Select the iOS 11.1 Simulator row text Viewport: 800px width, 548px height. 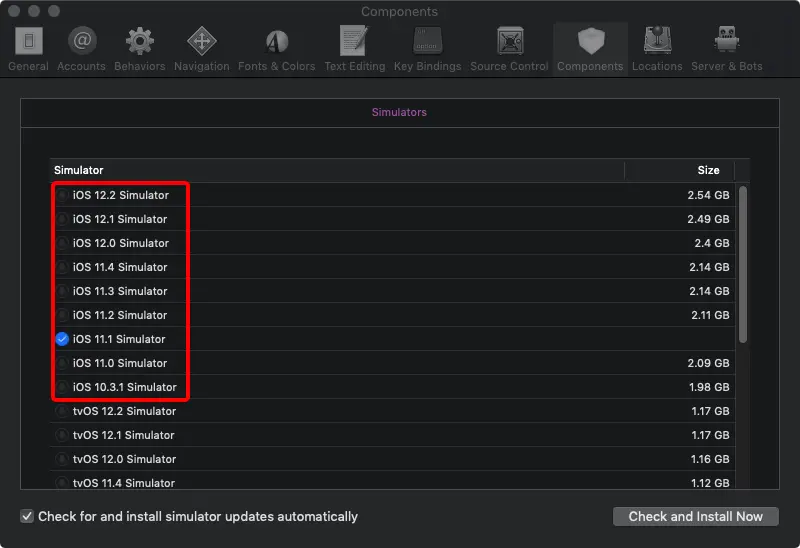pyautogui.click(x=119, y=339)
